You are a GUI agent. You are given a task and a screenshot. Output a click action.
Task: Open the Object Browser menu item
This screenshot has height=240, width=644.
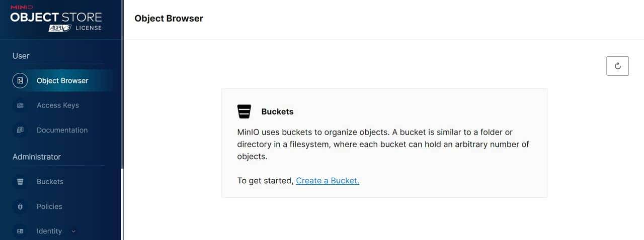click(x=62, y=80)
